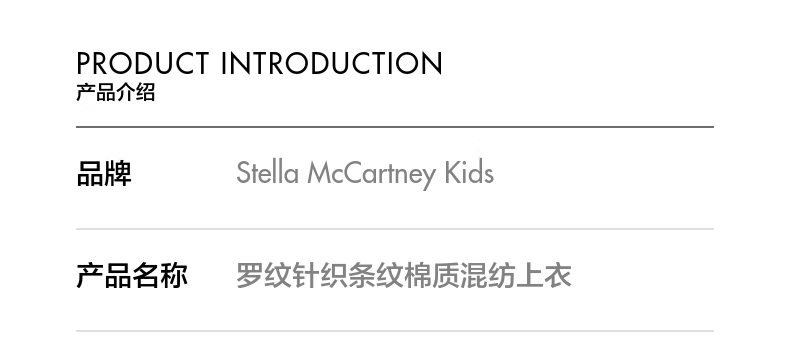Select the 罗纹针织条纹棉质混纺上衣 product name
Viewport: 790px width, 362px height.
[404, 275]
